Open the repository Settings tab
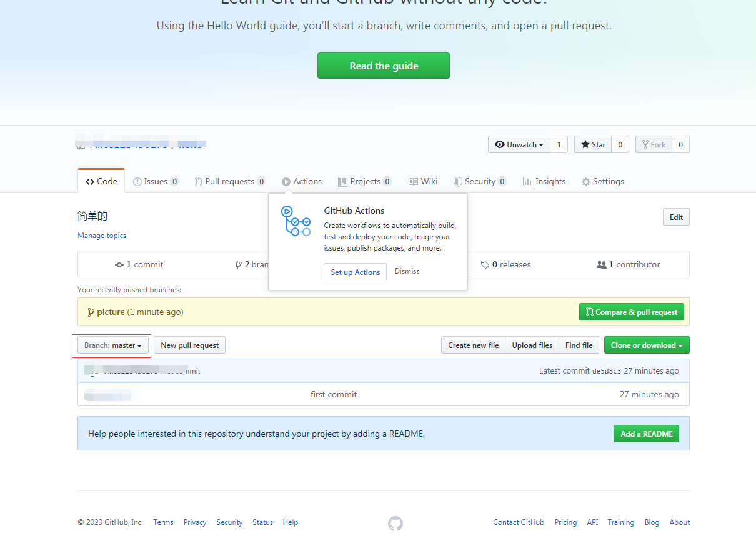Image resolution: width=756 pixels, height=551 pixels. (x=603, y=181)
